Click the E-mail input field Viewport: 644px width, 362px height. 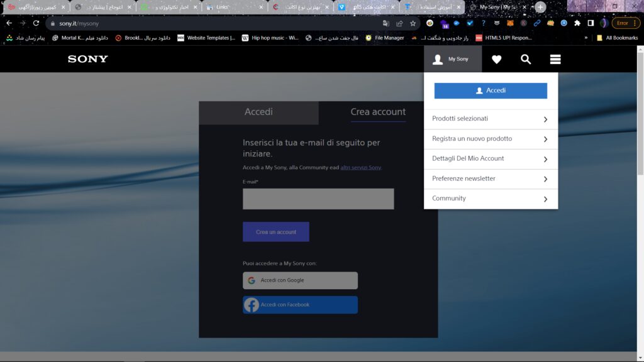[x=318, y=199]
